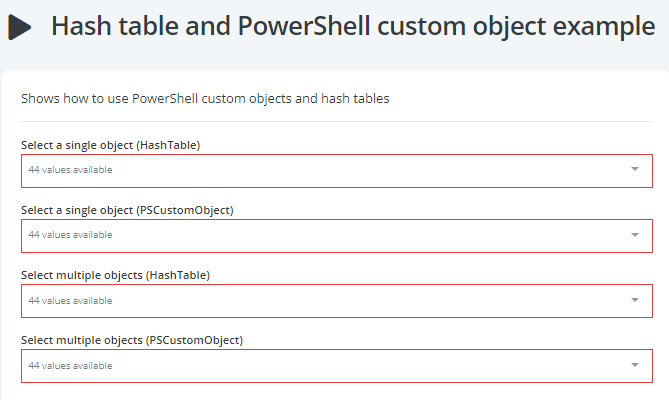Open the multiple objects (PSCustomObject) combo box
Viewport: 669px width, 400px height.
pos(337,366)
